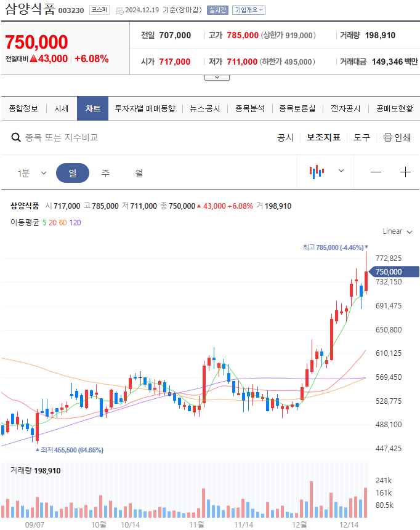Open the 시세 tab

[x=61, y=108]
